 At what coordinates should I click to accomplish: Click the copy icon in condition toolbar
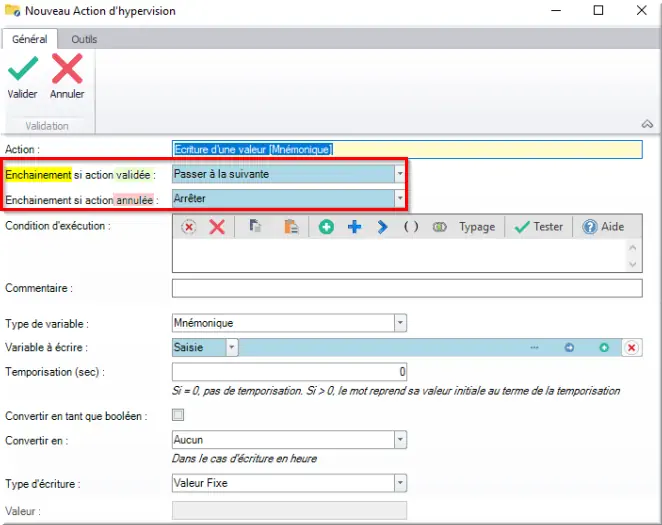pos(255,227)
